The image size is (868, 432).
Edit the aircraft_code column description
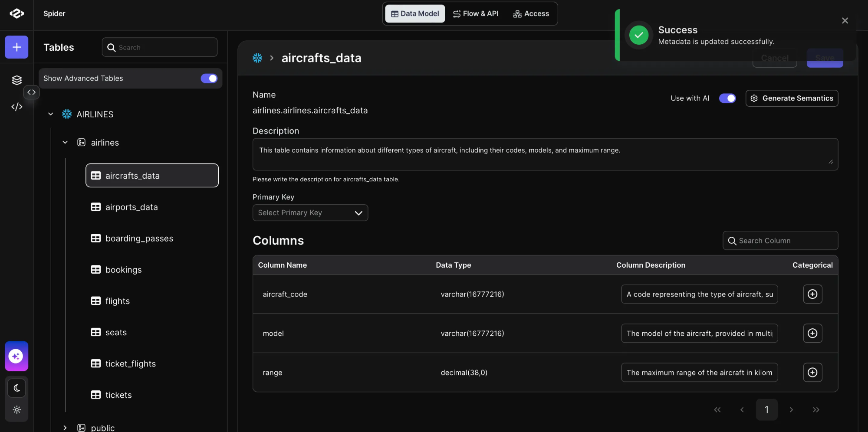point(699,294)
